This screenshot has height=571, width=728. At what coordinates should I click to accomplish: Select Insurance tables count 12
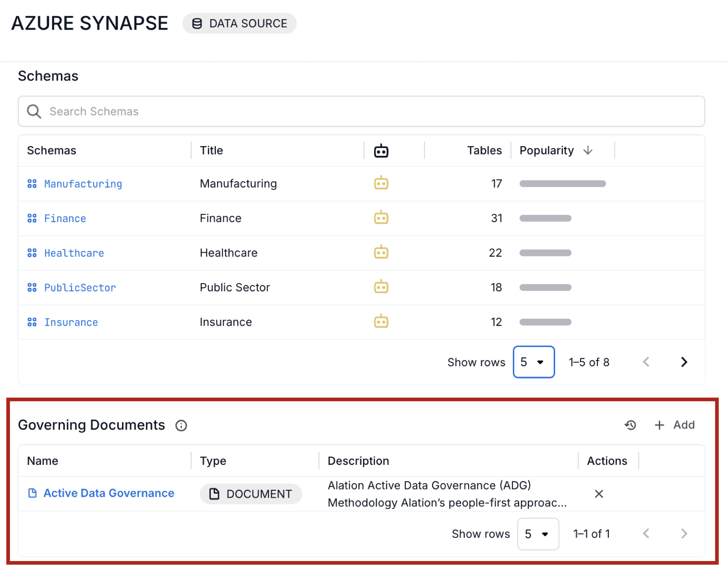pyautogui.click(x=496, y=322)
